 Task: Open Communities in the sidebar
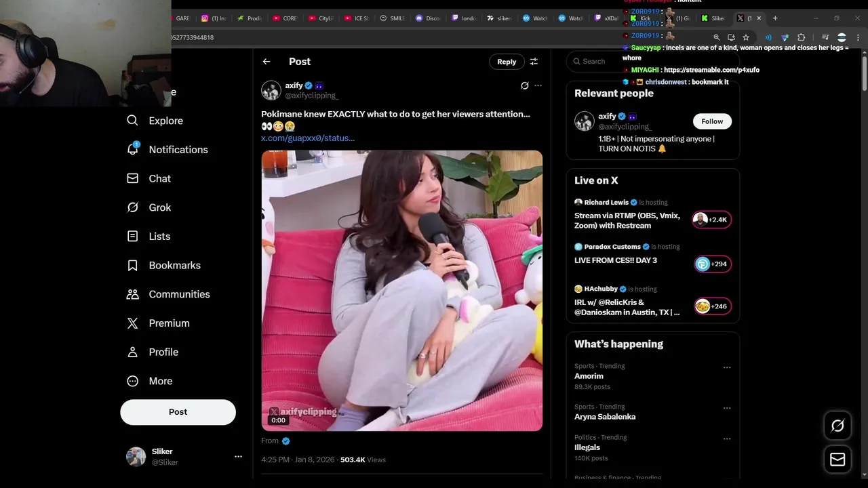tap(168, 294)
